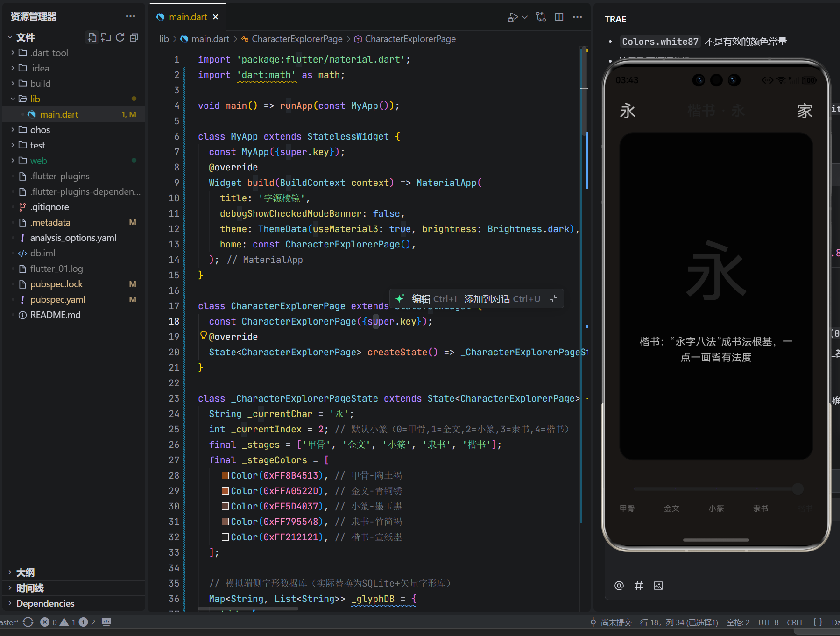Click the Run and Debug icon in editor toolbar
Viewport: 840px width, 636px height.
pos(512,17)
